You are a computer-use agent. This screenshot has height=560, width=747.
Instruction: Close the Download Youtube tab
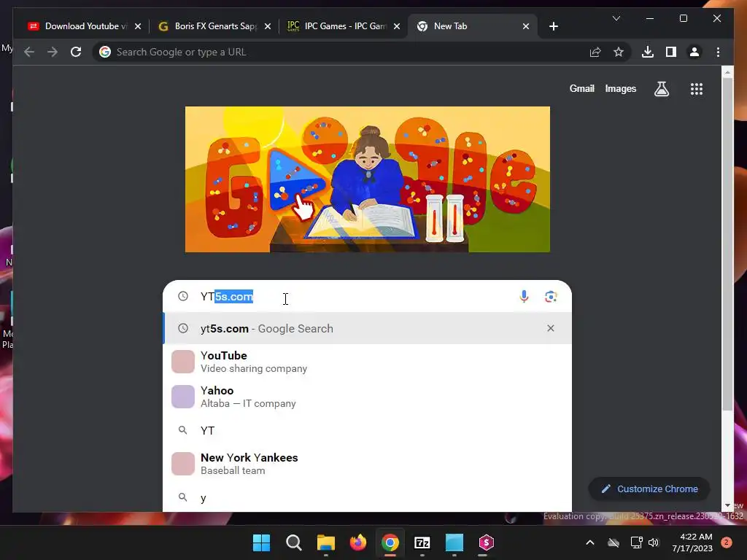pos(138,26)
